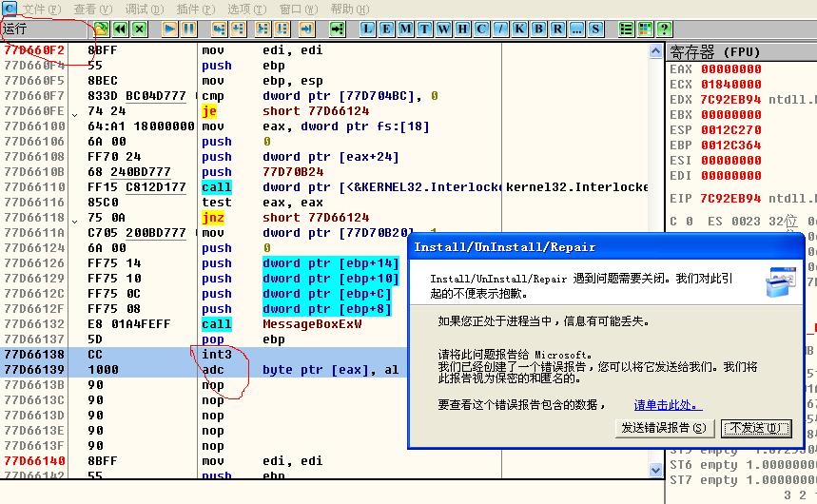Open the 文件 menu
This screenshot has width=817, height=504.
point(42,9)
